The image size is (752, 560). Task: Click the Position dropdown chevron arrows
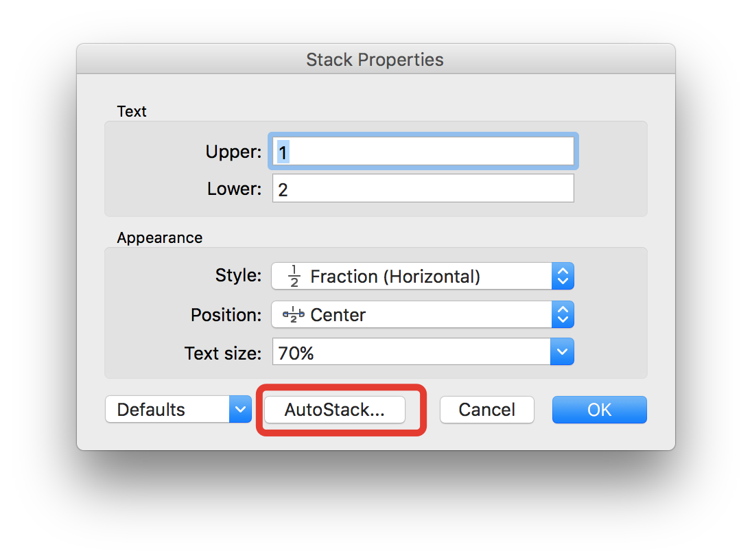563,314
